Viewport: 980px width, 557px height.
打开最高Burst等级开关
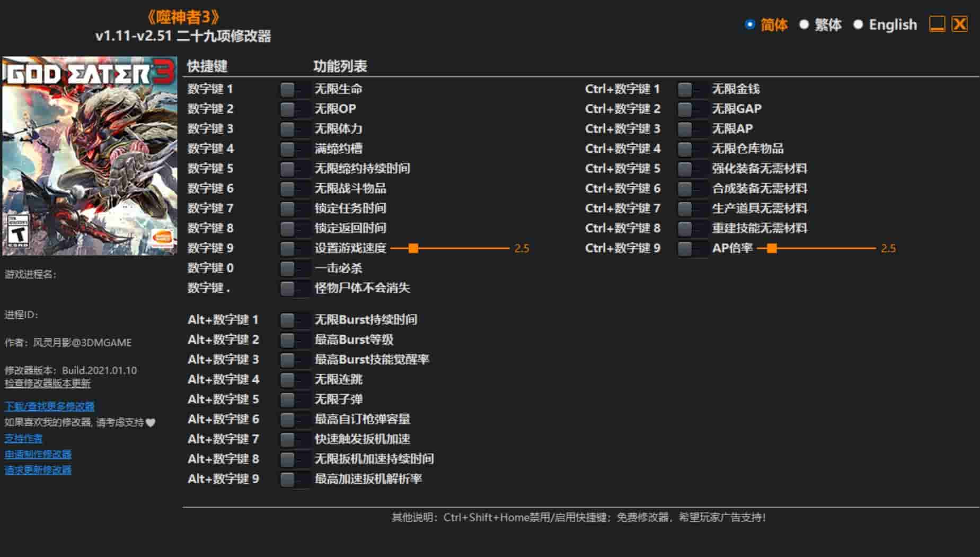(295, 339)
